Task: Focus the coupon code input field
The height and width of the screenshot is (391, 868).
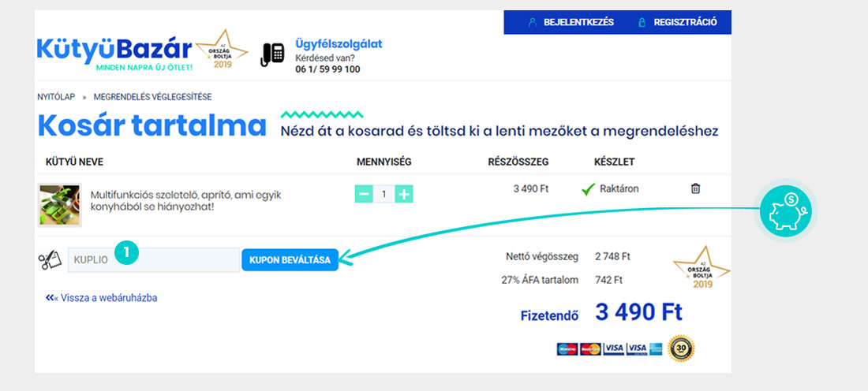Action: point(154,260)
